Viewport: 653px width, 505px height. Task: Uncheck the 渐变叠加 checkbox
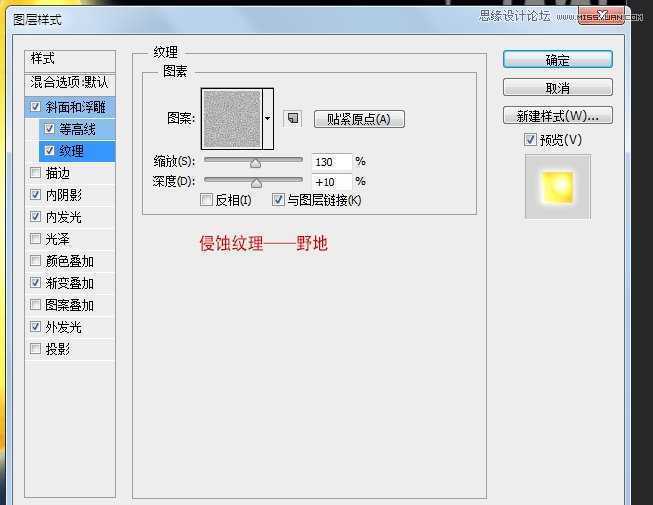[x=35, y=283]
